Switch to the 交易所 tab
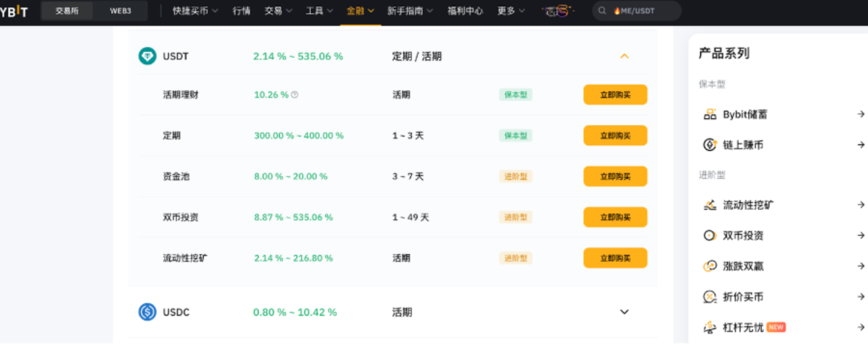Image resolution: width=868 pixels, height=345 pixels. point(67,11)
